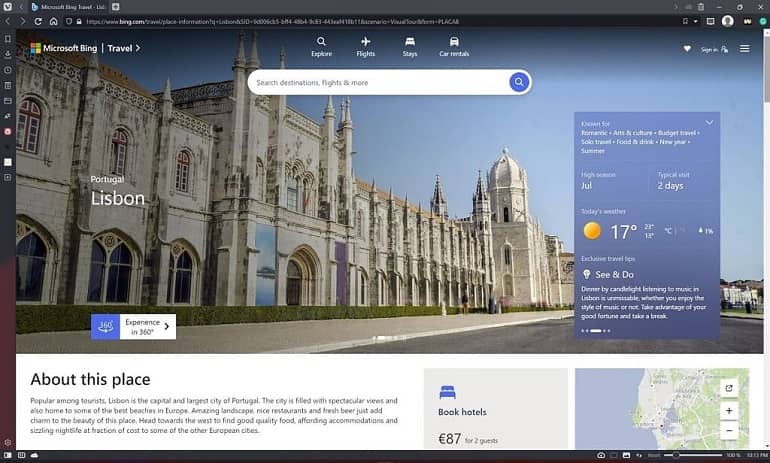The image size is (770, 463).
Task: Open map in expanded view
Action: click(x=729, y=388)
